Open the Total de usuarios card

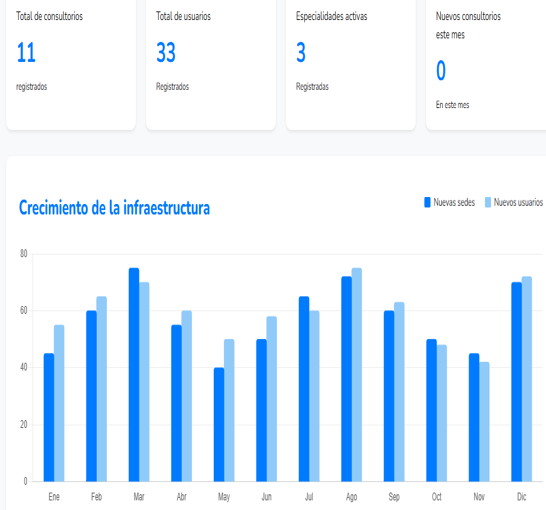point(211,64)
